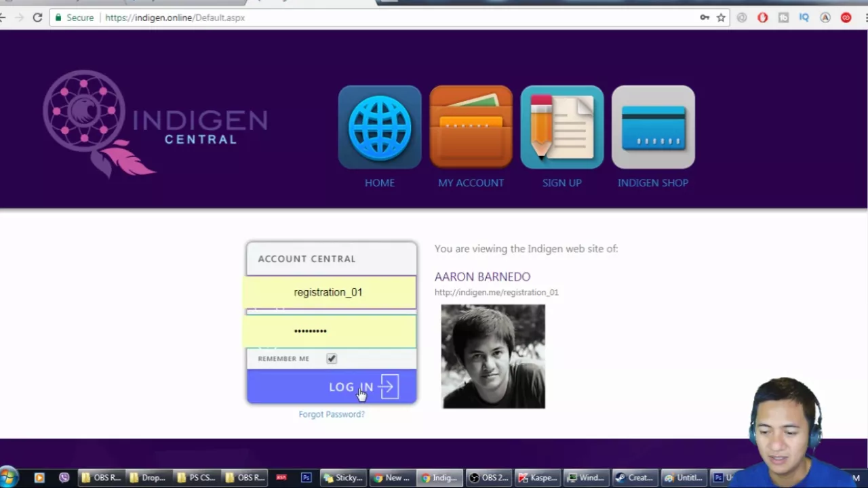
Task: Click the round 'A' extension icon
Action: point(825,18)
